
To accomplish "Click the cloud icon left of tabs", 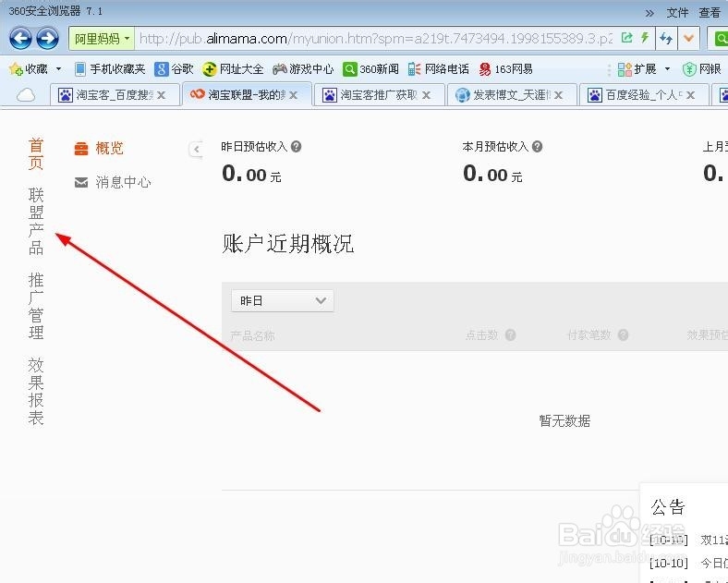I will tap(26, 94).
